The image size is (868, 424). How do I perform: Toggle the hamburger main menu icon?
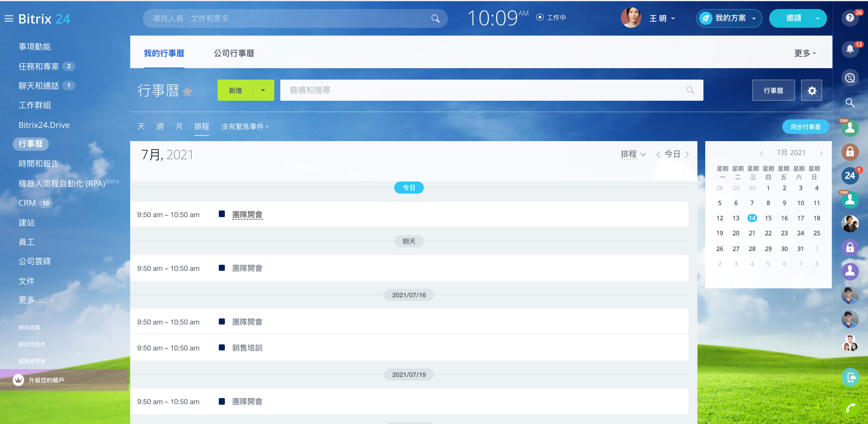click(x=9, y=18)
